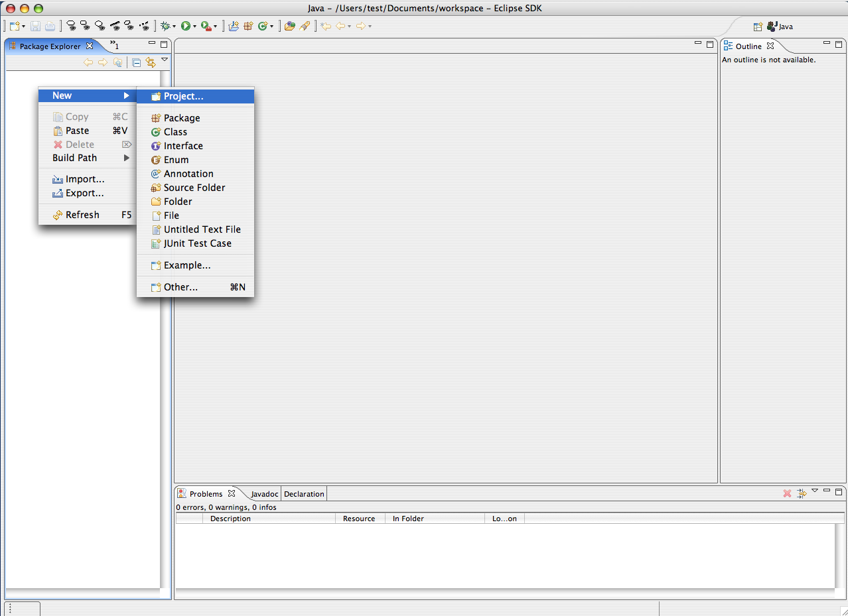Image resolution: width=848 pixels, height=616 pixels.
Task: Maximize the Package Explorer view
Action: (164, 44)
